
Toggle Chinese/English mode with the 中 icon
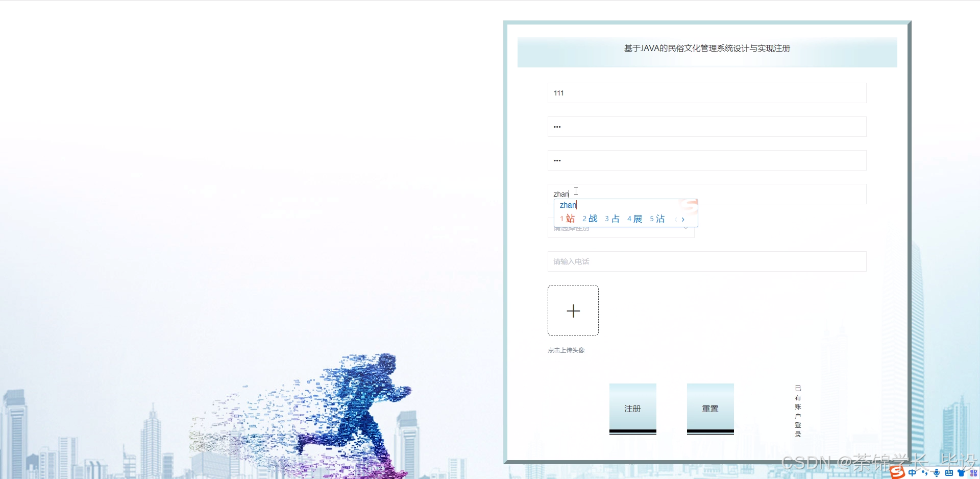[912, 473]
